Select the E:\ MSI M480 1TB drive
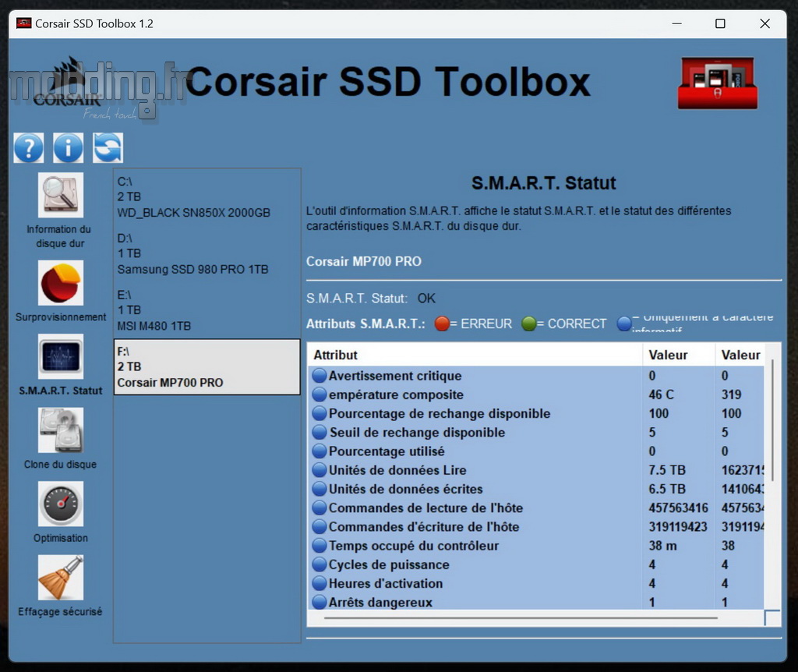The image size is (798, 672). [x=207, y=310]
